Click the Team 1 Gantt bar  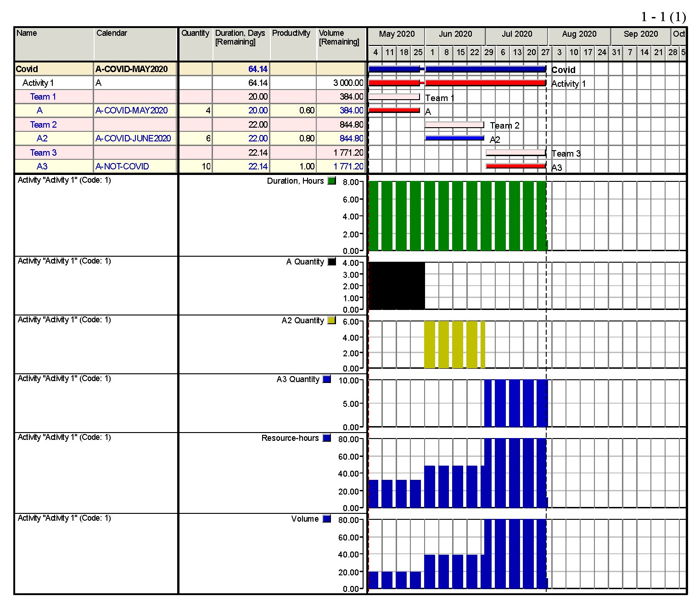point(394,97)
